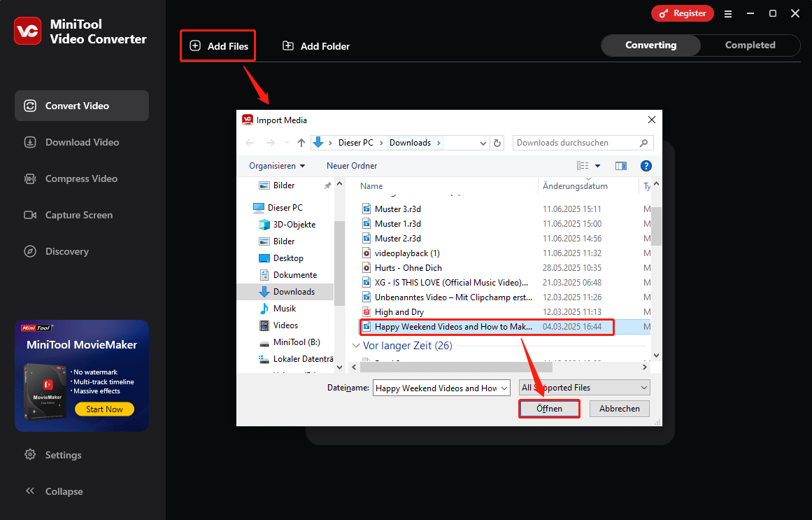Open view options dropdown arrow

click(597, 166)
